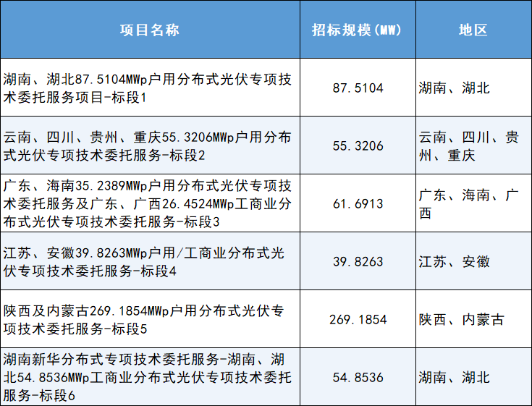This screenshot has width=532, height=406.
Task: Select the 标段2 project name cell
Action: (150, 145)
